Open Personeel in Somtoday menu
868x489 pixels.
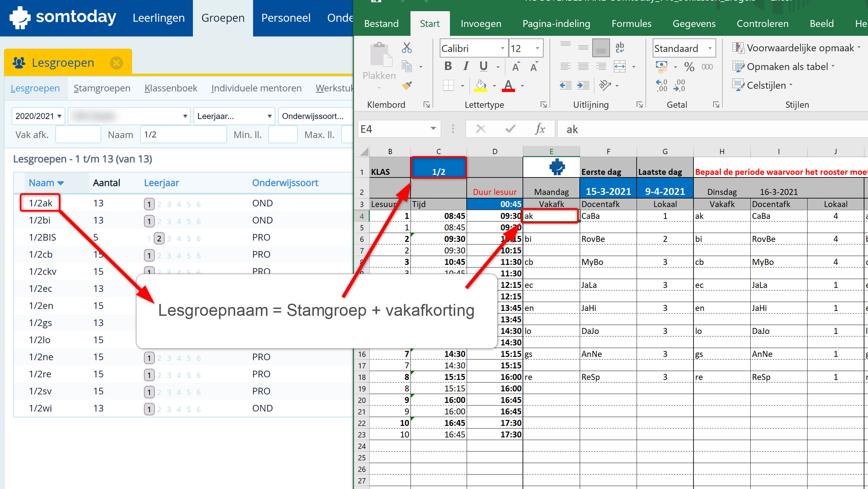[286, 18]
